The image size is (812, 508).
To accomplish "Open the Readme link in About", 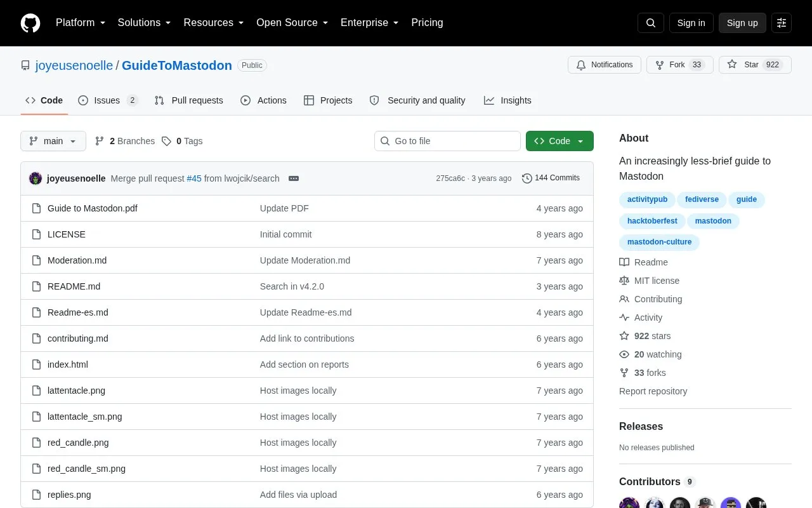I will [644, 262].
